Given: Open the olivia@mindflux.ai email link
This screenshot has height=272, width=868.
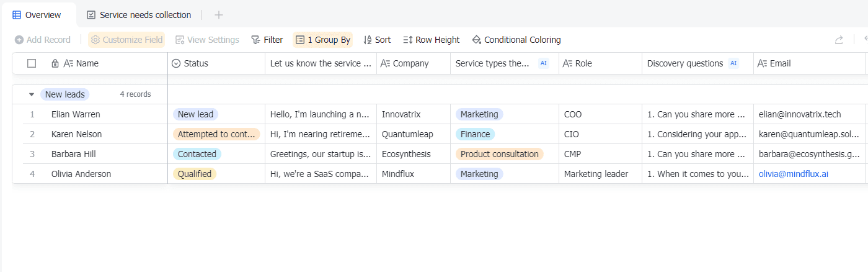Looking at the screenshot, I should coord(793,174).
